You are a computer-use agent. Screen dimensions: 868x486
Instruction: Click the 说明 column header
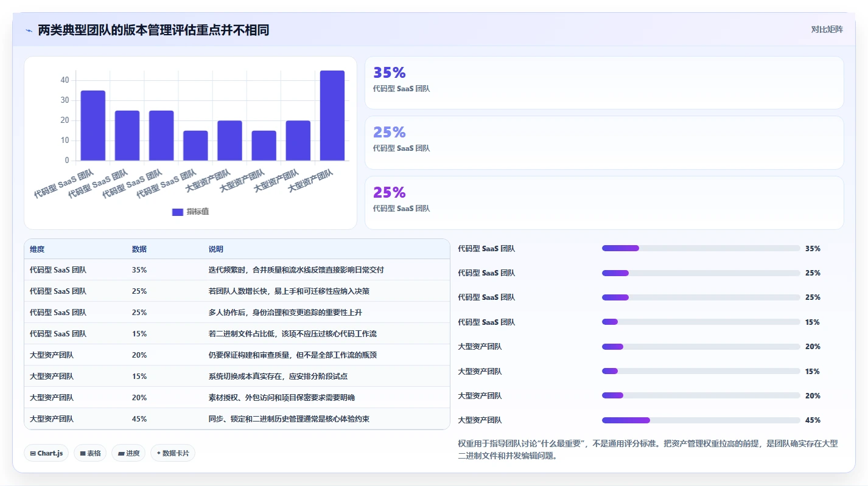[216, 249]
